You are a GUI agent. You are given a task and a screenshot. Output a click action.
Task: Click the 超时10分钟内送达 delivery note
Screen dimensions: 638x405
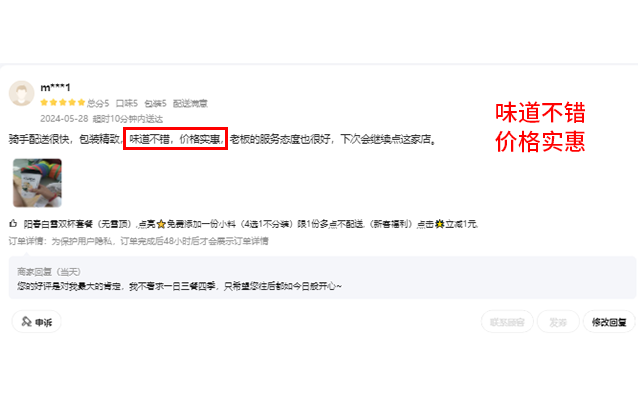(128, 118)
